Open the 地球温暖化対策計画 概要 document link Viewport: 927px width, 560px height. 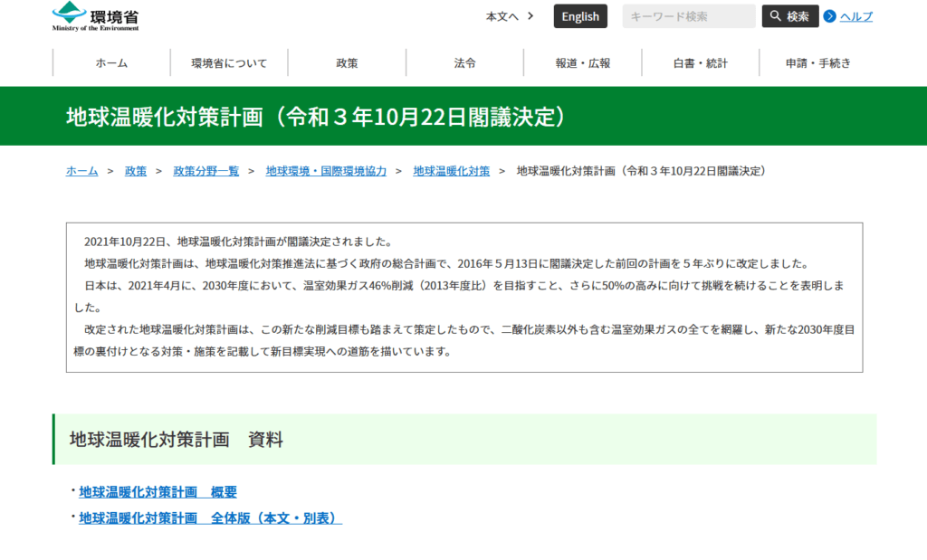pyautogui.click(x=158, y=492)
